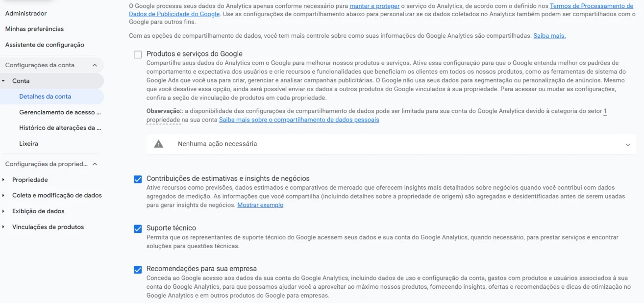Collapse the Conta tree arrow

tap(3, 81)
